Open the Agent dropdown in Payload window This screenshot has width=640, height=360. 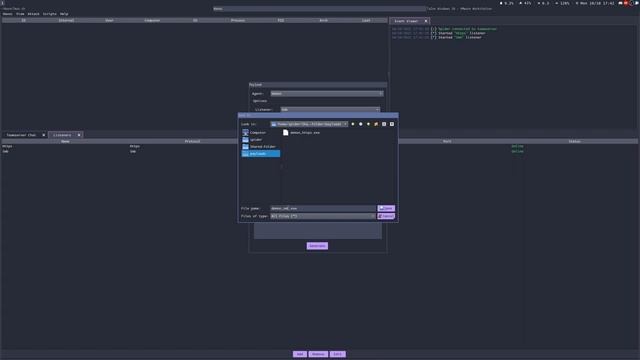(327, 93)
